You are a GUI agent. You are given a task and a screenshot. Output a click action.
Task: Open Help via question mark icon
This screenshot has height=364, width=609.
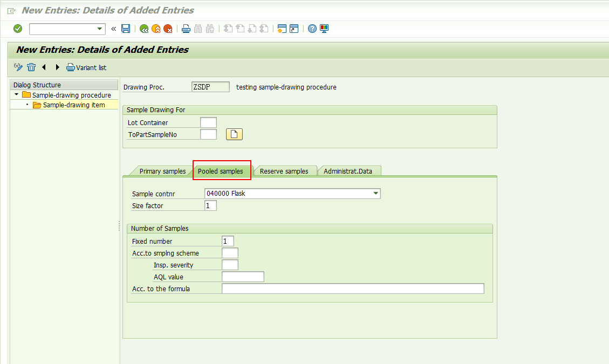coord(312,29)
